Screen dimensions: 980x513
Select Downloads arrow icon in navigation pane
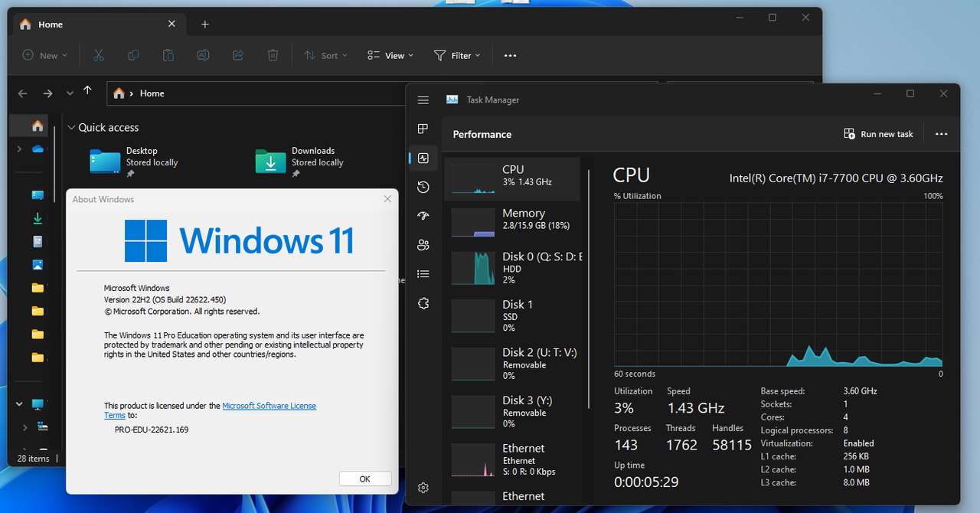click(38, 219)
